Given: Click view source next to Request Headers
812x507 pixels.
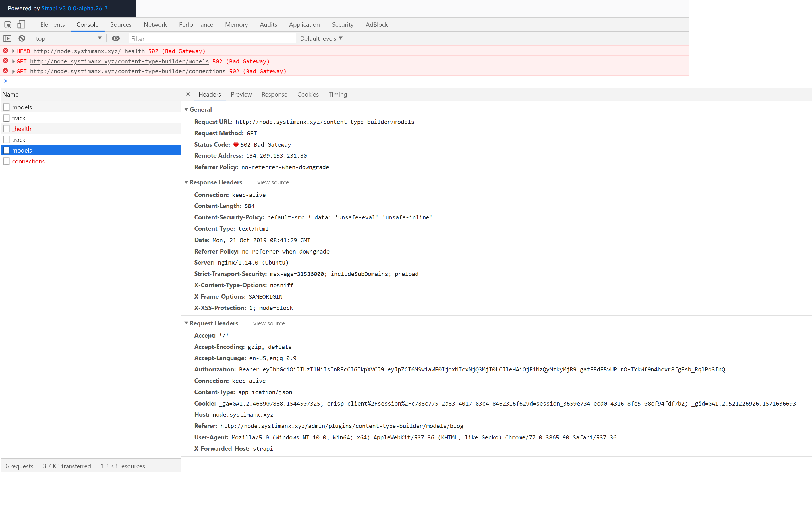Looking at the screenshot, I should pos(269,323).
